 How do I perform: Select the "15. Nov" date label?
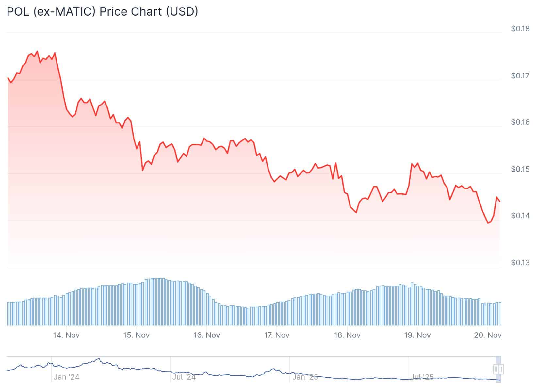click(x=137, y=335)
